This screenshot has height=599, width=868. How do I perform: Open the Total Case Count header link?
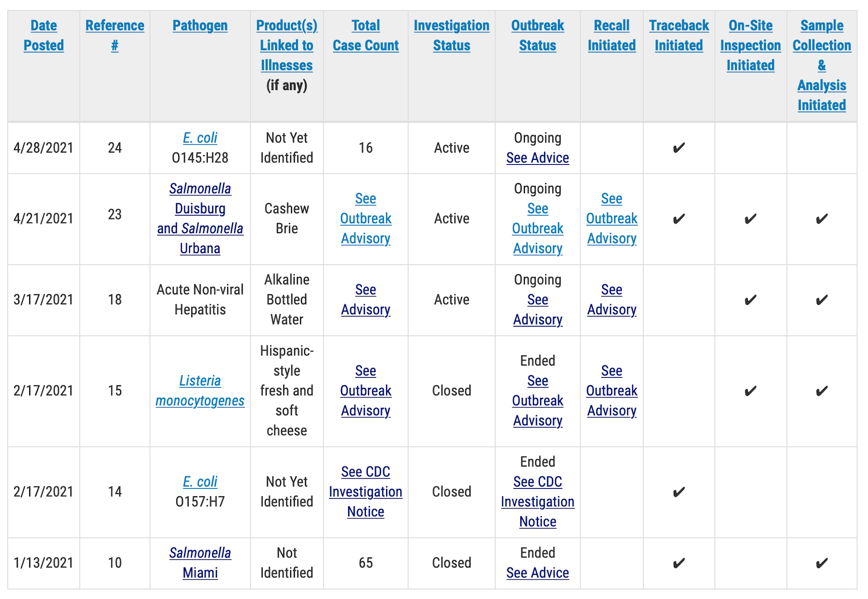point(365,35)
